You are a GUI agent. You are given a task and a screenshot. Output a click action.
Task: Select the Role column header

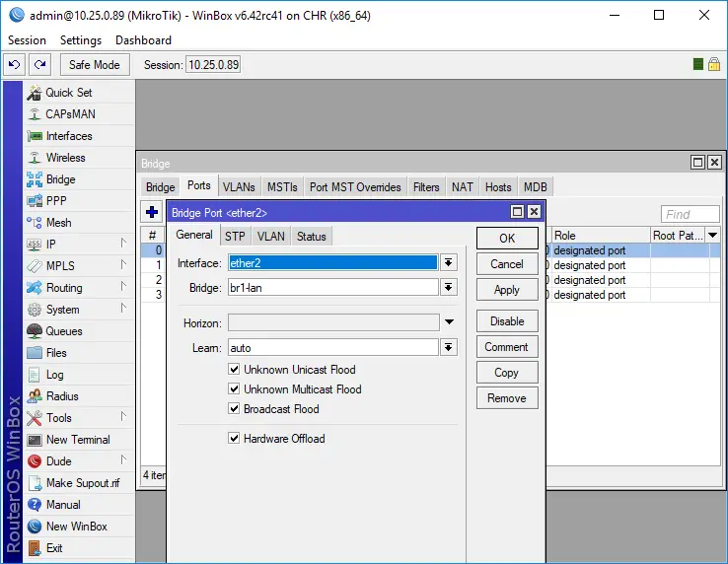pos(601,236)
